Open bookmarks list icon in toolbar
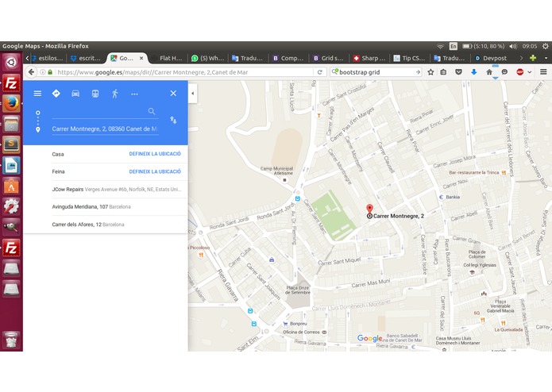Image resolution: width=552 pixels, height=392 pixels. coord(443,72)
